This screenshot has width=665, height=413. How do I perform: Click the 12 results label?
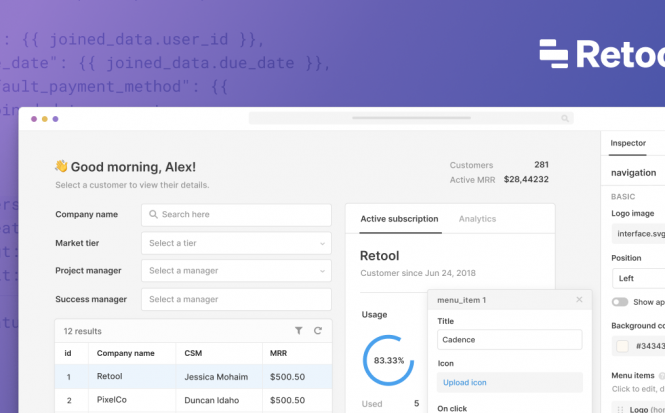click(x=83, y=331)
